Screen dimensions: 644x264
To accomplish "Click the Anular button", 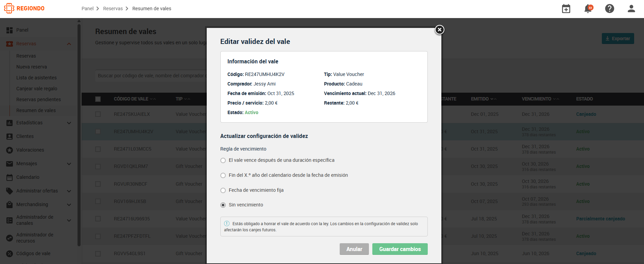I will pos(354,249).
